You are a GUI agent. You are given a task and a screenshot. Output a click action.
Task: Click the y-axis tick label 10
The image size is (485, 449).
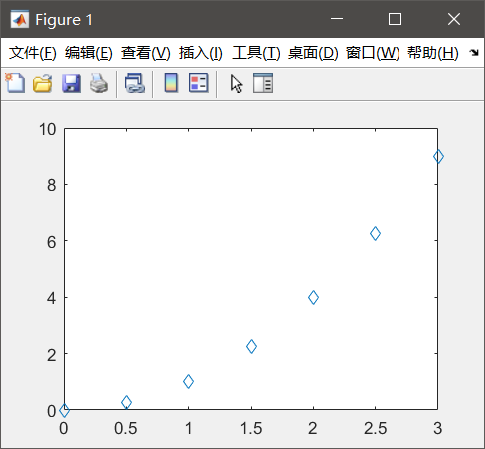coord(48,129)
